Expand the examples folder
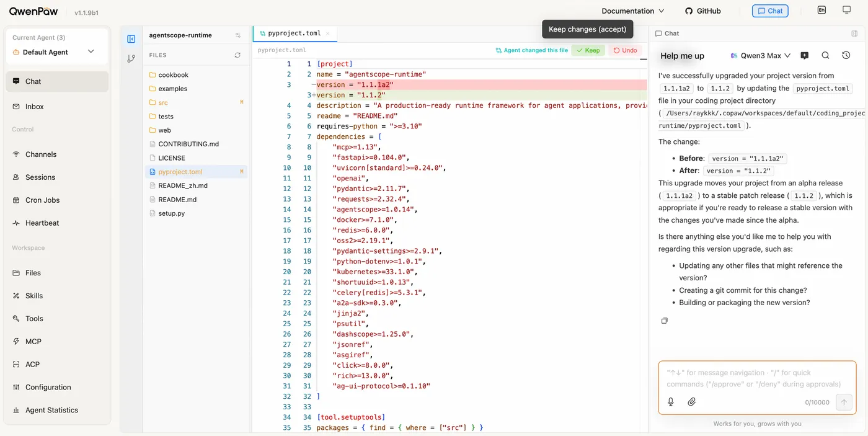Image resolution: width=868 pixels, height=436 pixels. 196,89
